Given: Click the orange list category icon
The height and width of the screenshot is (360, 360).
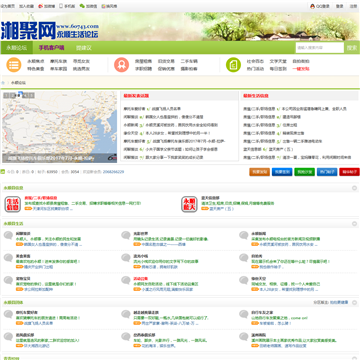Looking at the screenshot, I should (x=14, y=65).
